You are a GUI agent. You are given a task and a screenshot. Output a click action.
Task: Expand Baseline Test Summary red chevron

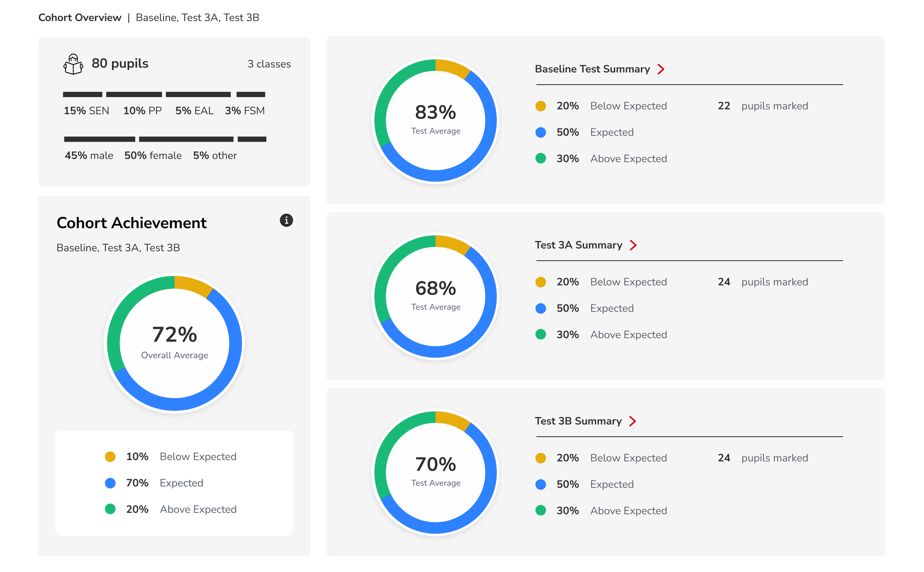[660, 69]
